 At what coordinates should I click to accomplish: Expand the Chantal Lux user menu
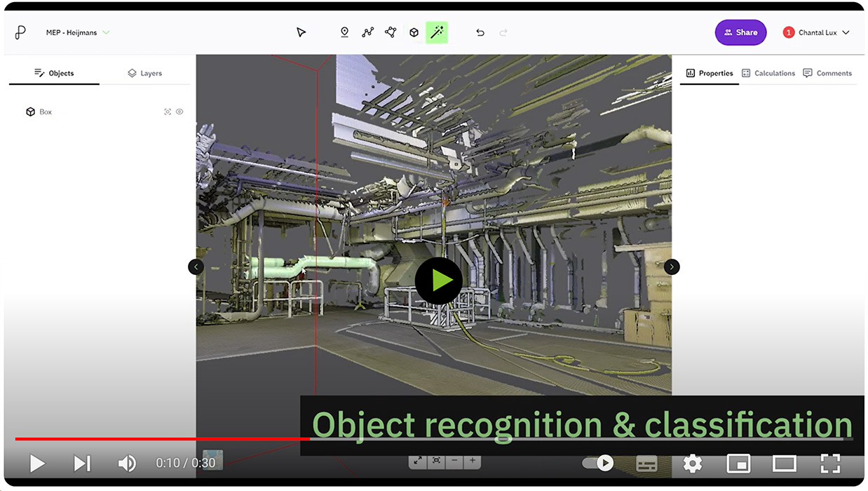tap(816, 32)
